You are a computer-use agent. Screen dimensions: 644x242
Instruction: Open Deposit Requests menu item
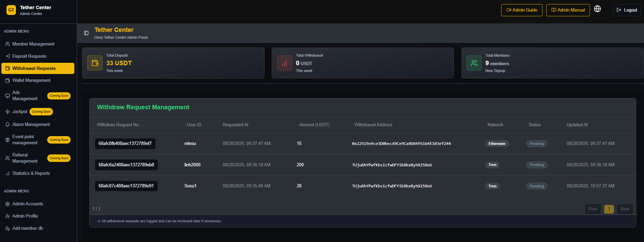point(29,56)
